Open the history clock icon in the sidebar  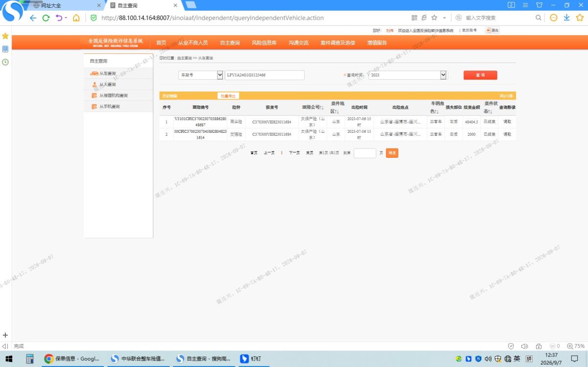pos(5,62)
